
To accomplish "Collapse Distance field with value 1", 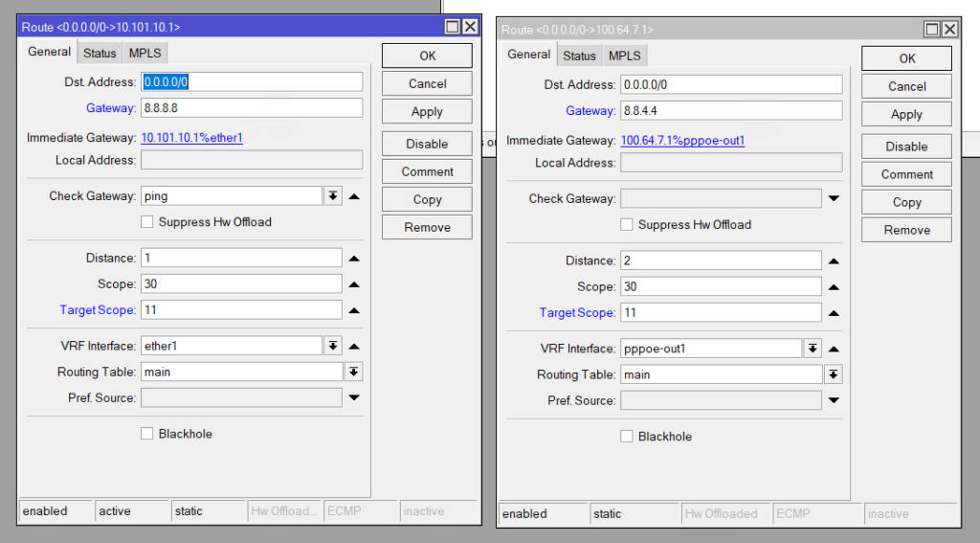I will [x=354, y=259].
